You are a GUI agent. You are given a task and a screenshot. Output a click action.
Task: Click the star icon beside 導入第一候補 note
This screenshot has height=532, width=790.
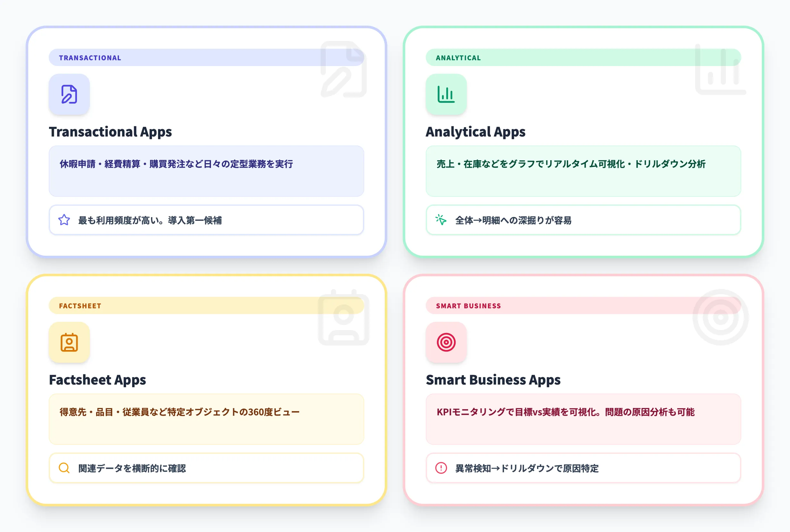pyautogui.click(x=64, y=220)
